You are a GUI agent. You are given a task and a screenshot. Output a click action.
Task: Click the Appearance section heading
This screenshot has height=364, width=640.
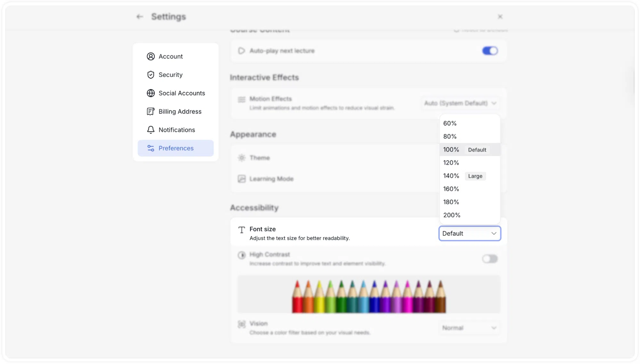[x=253, y=134]
